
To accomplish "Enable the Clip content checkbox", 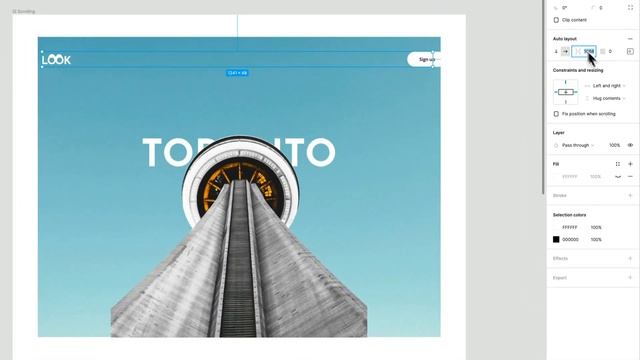I will tap(556, 20).
